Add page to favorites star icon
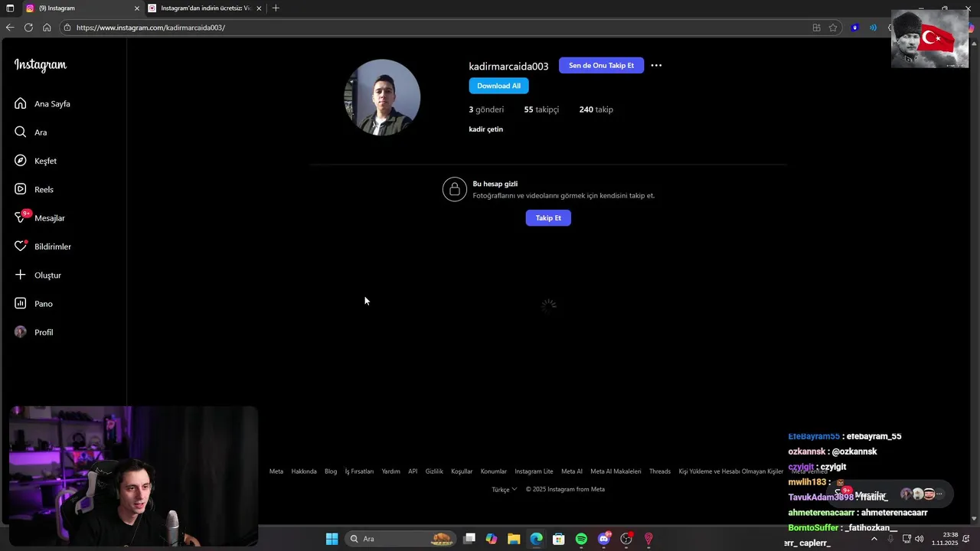980x551 pixels. click(x=833, y=28)
